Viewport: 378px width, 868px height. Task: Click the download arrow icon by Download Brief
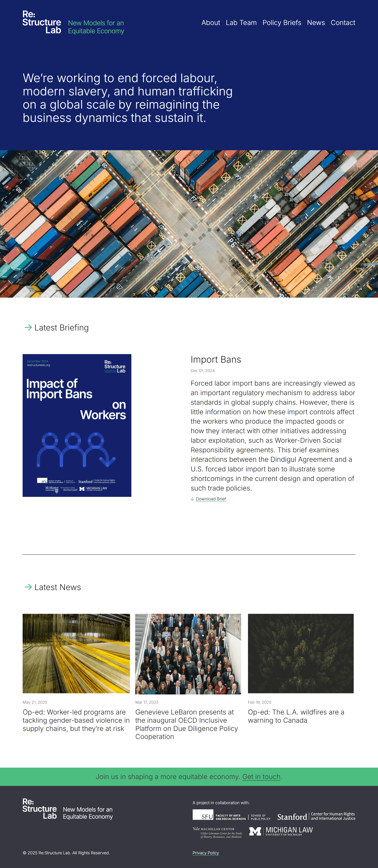coord(192,499)
